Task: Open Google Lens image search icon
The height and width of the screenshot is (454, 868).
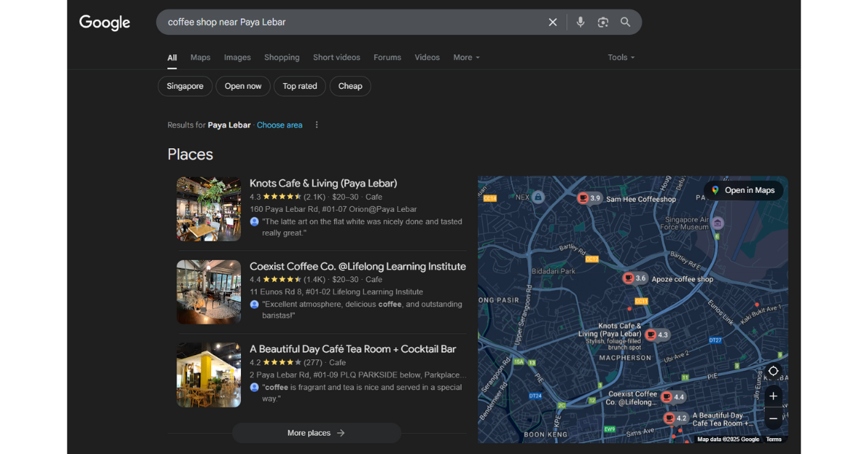Action: [603, 22]
